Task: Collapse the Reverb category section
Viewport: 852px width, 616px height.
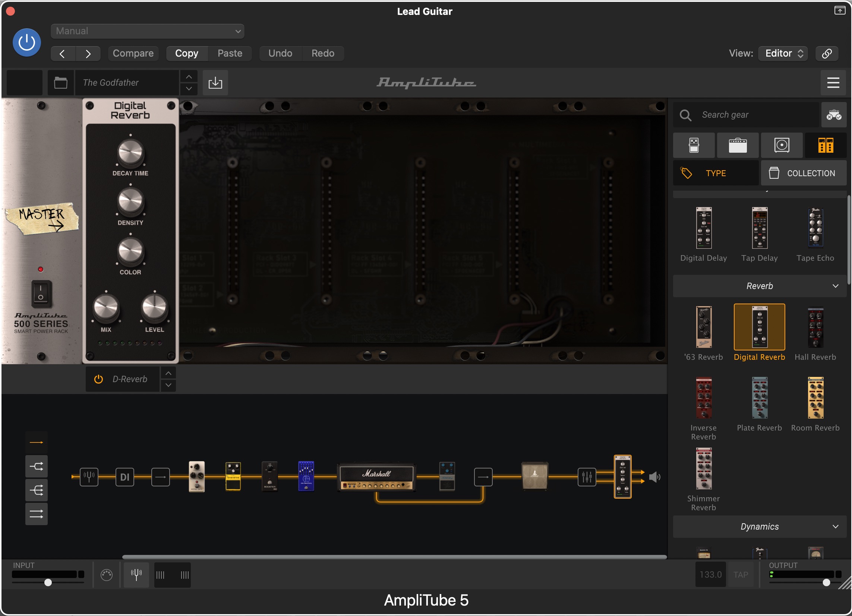Action: pyautogui.click(x=760, y=286)
